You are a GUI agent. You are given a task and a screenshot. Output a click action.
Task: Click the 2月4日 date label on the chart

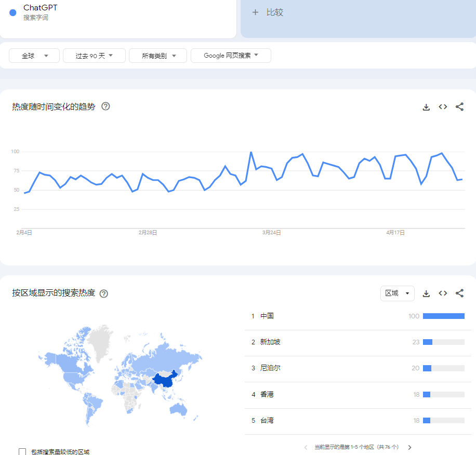click(24, 233)
